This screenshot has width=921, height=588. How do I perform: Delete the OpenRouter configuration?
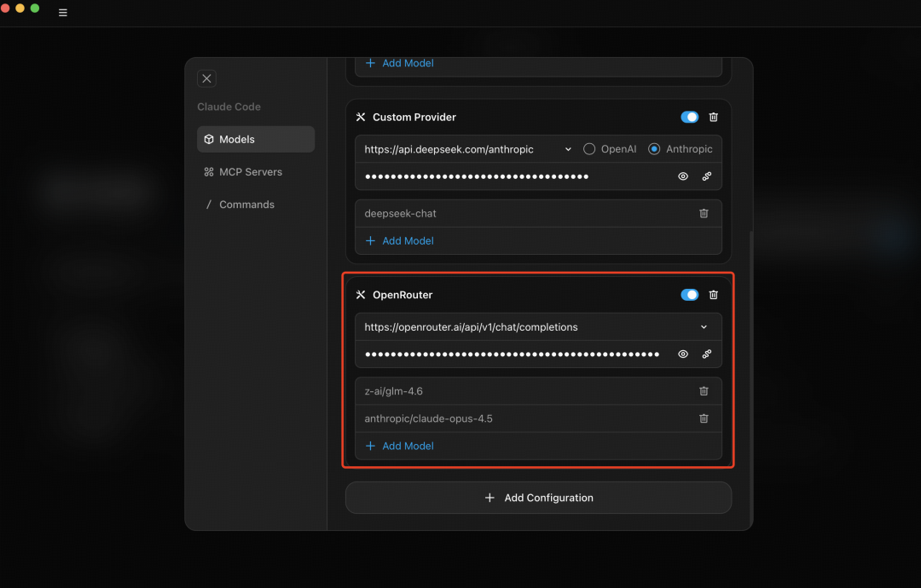tap(714, 295)
